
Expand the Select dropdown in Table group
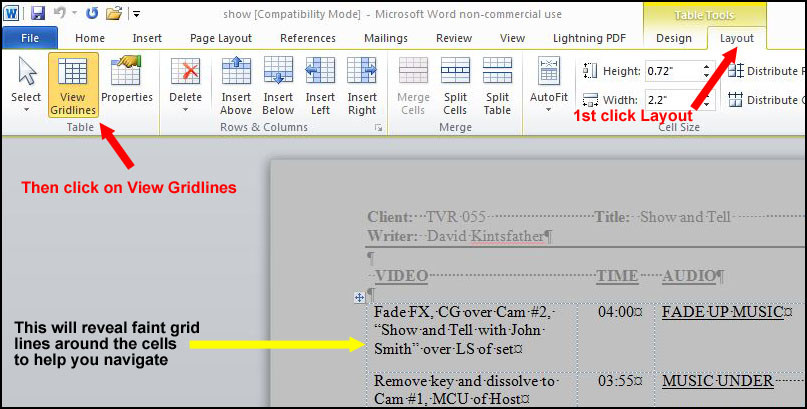(x=26, y=108)
